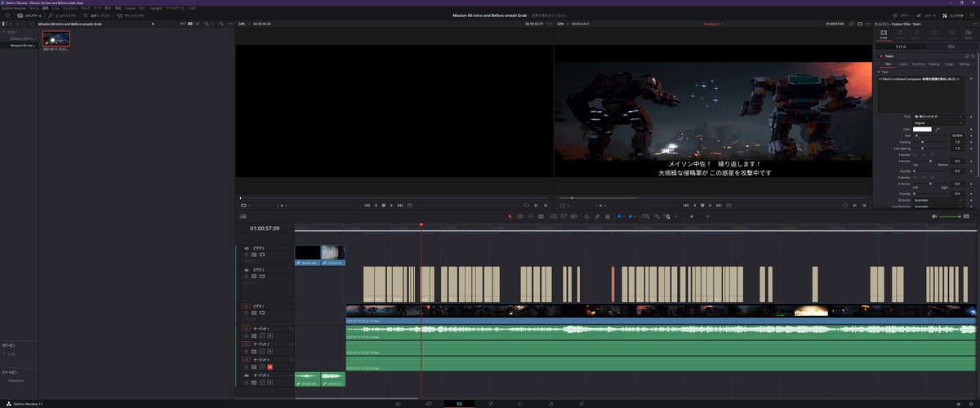The width and height of the screenshot is (980, 408).
Task: Toggle linked selection chain icon
Action: tap(597, 216)
